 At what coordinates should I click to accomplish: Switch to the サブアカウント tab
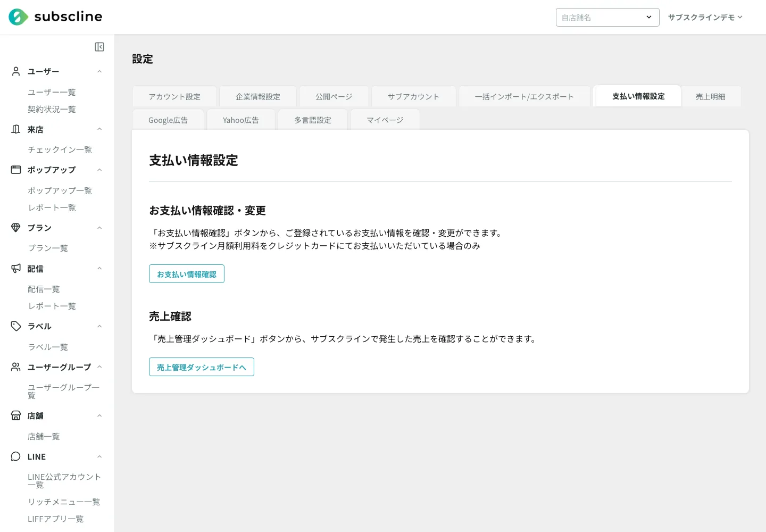click(x=414, y=96)
